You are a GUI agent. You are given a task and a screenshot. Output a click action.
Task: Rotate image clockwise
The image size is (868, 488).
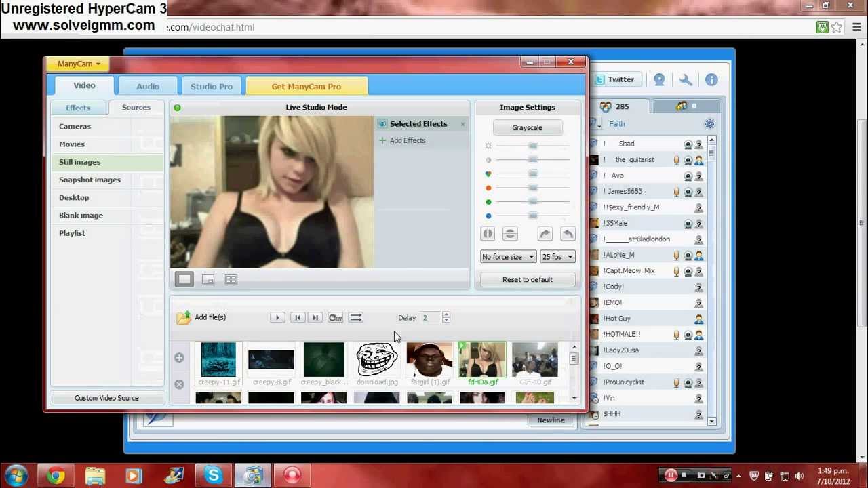click(545, 234)
